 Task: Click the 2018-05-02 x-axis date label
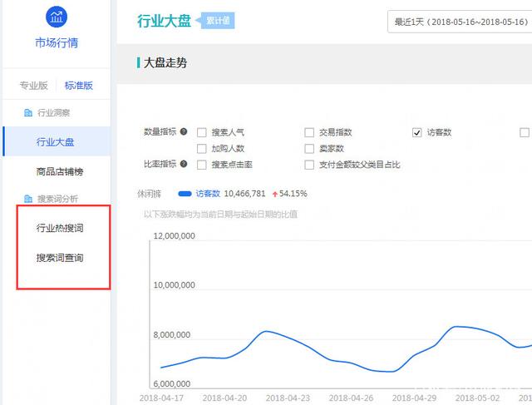coord(477,398)
